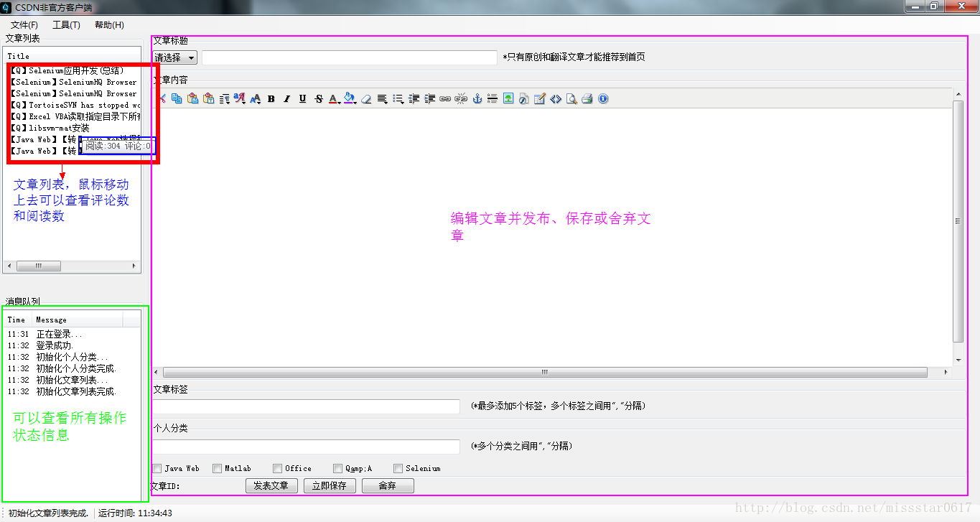Click the 运行时间 status bar entry
The height and width of the screenshot is (522, 980).
(x=135, y=513)
